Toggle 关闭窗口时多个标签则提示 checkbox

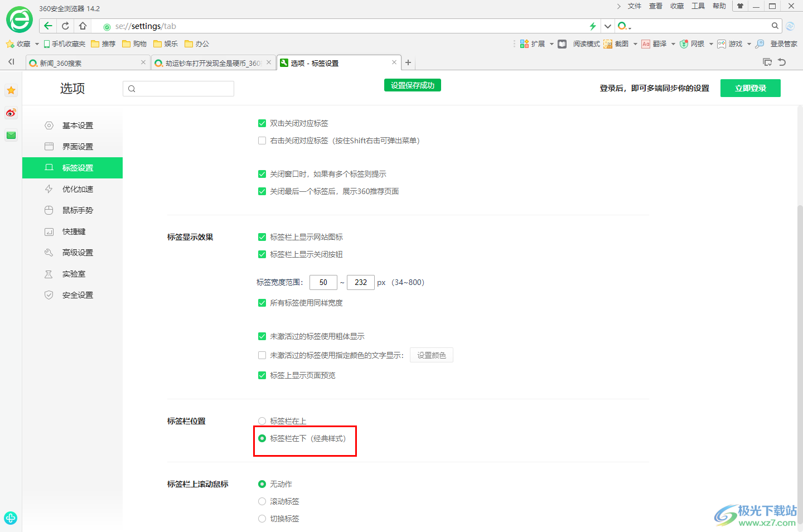pos(262,174)
